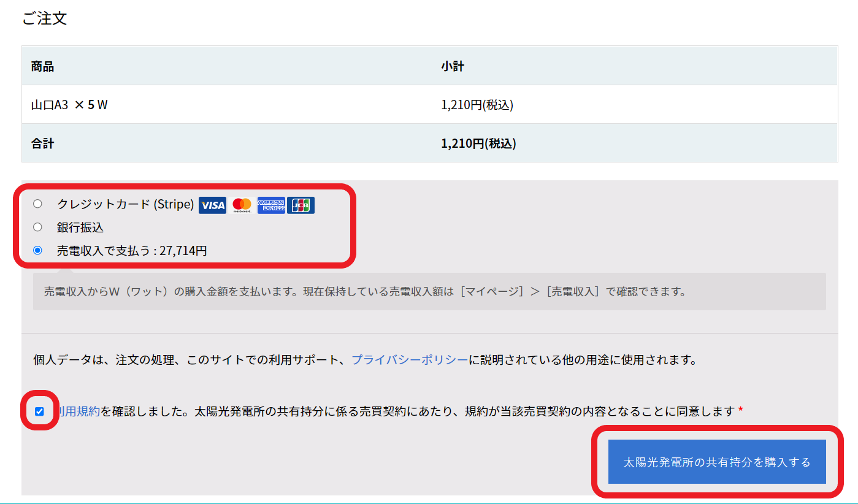Click the 商品 column header

tap(43, 66)
